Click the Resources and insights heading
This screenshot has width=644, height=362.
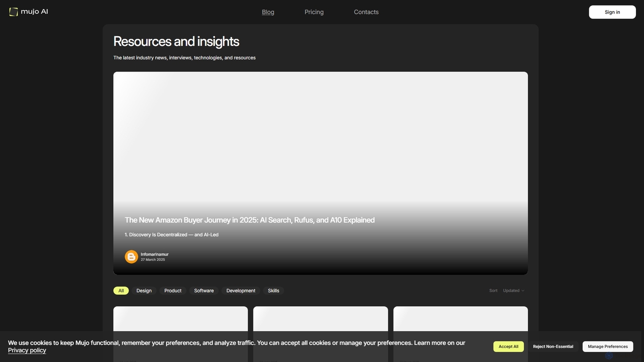click(176, 41)
